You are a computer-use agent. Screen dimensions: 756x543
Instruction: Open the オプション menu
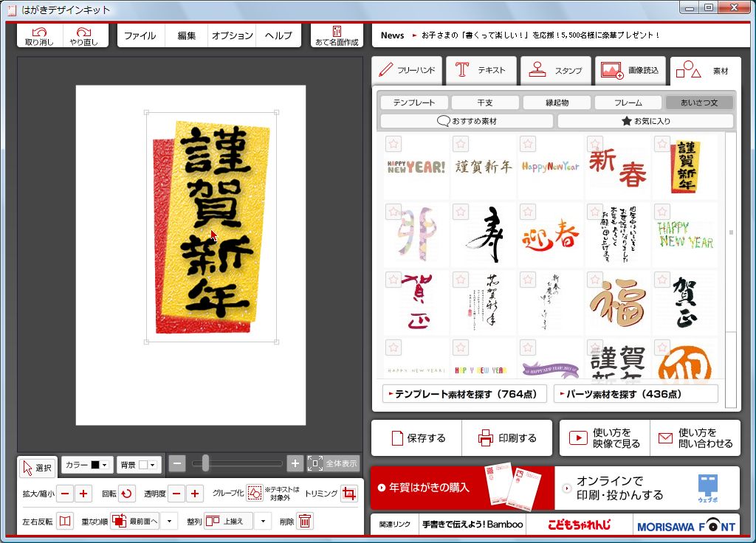[x=233, y=35]
